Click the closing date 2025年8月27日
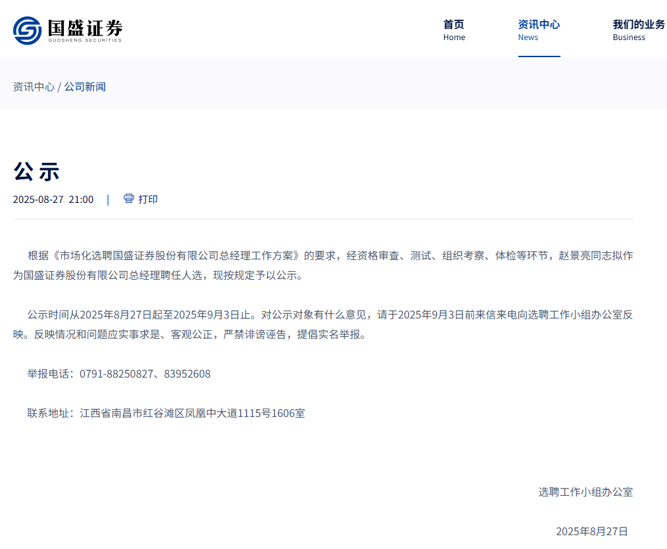Viewport: 667px width, 549px height. (592, 531)
